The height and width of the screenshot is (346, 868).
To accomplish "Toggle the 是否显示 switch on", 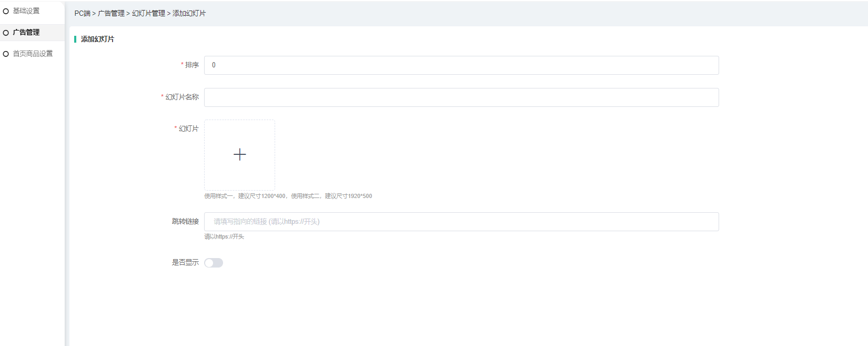I will pyautogui.click(x=214, y=263).
